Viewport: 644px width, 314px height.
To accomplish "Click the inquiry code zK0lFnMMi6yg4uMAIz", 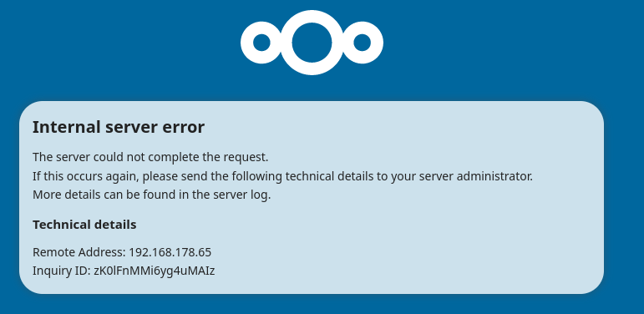I will click(x=154, y=271).
